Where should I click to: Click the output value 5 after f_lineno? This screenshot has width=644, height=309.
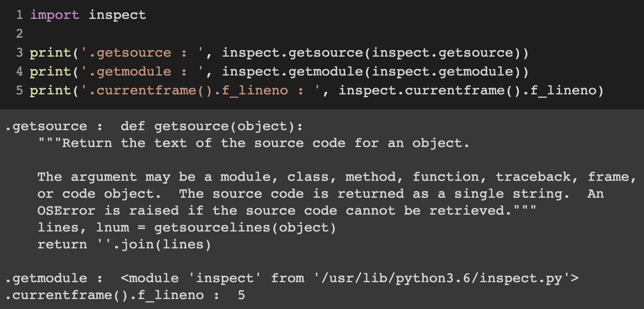point(241,295)
